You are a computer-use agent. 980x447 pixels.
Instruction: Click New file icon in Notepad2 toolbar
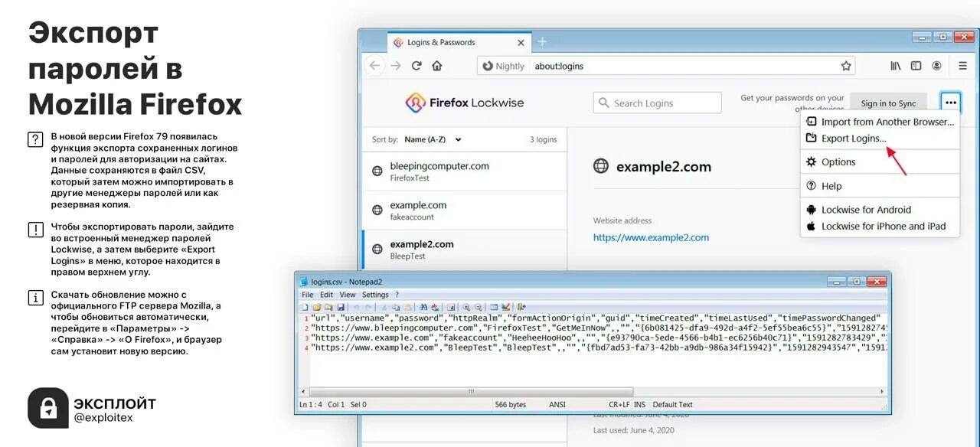(305, 307)
